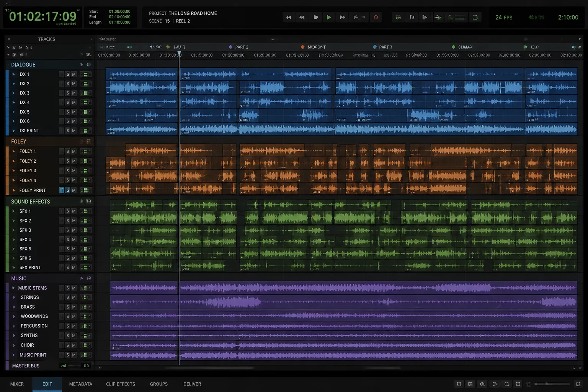The width and height of the screenshot is (588, 392).
Task: Click the SFX 1 track meter icon
Action: pyautogui.click(x=86, y=211)
